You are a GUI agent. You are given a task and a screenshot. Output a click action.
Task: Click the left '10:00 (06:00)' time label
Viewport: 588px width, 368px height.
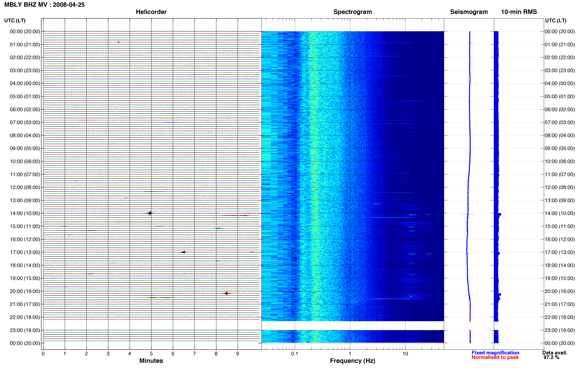point(25,161)
